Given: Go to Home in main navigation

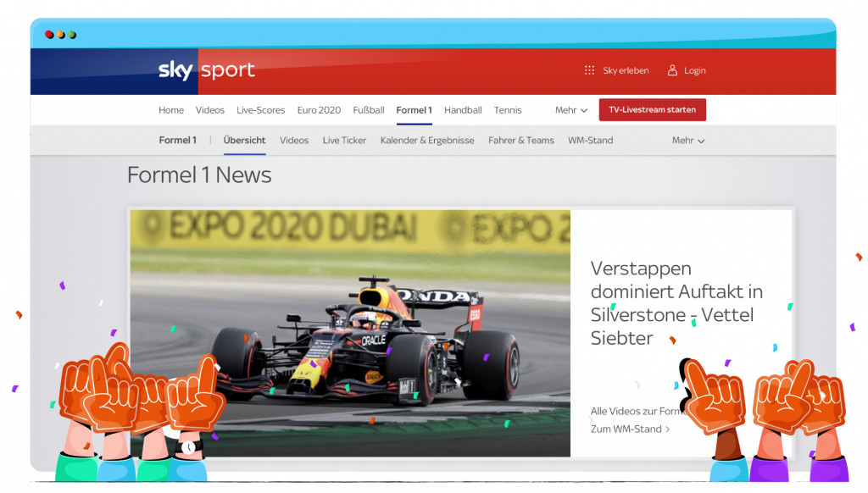Looking at the screenshot, I should pos(171,110).
